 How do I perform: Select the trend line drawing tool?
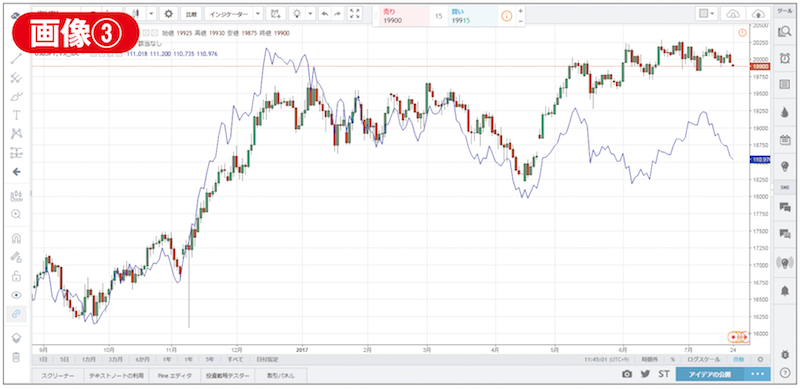(x=16, y=58)
